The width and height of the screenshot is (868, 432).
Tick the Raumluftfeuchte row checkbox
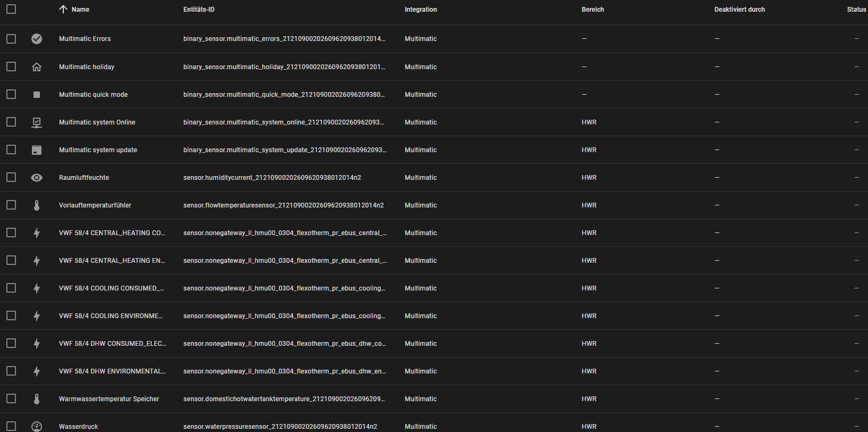click(x=11, y=177)
